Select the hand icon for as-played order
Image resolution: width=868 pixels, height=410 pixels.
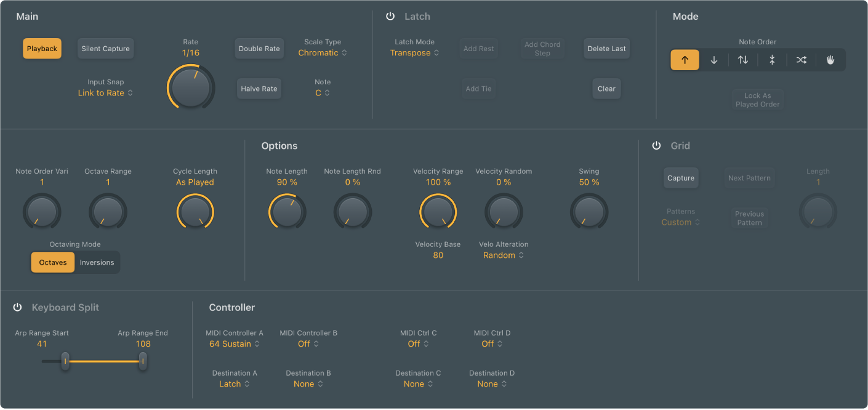pos(829,60)
